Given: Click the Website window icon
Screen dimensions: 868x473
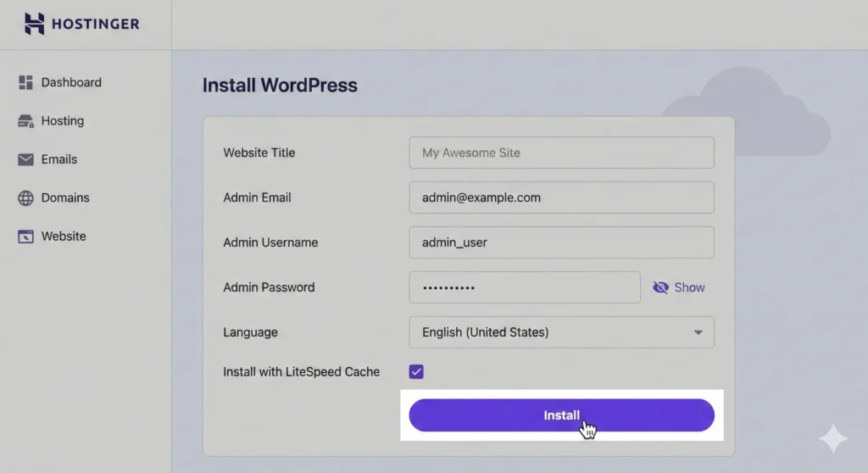Looking at the screenshot, I should point(25,236).
